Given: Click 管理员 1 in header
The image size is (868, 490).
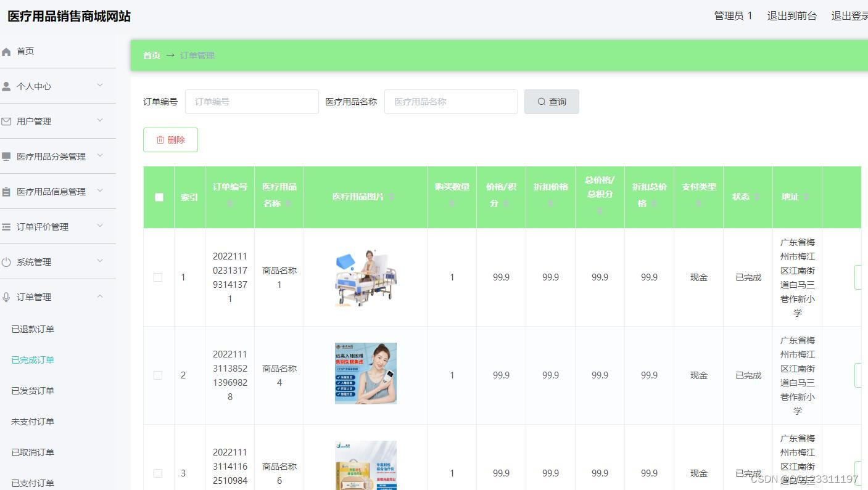Looking at the screenshot, I should pos(733,16).
